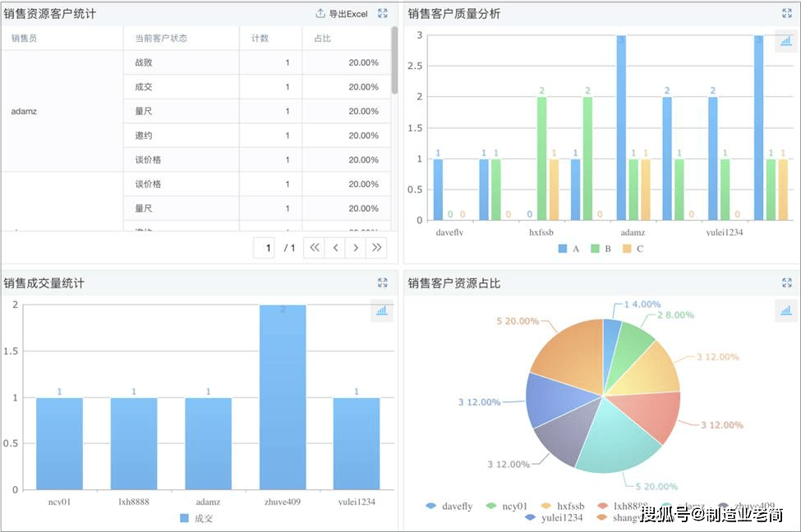Viewport: 801px width, 532px height.
Task: Click the 1 4.00% pie slice label
Action: click(642, 305)
